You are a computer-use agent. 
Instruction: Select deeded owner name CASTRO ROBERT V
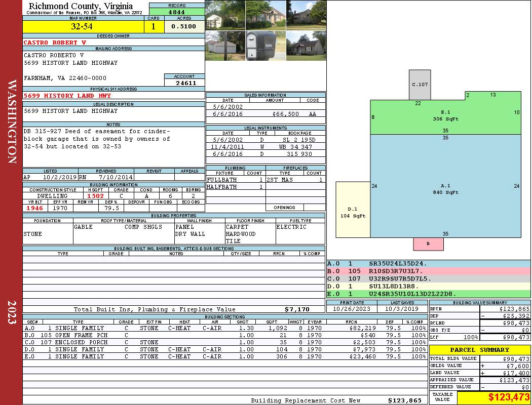[55, 43]
